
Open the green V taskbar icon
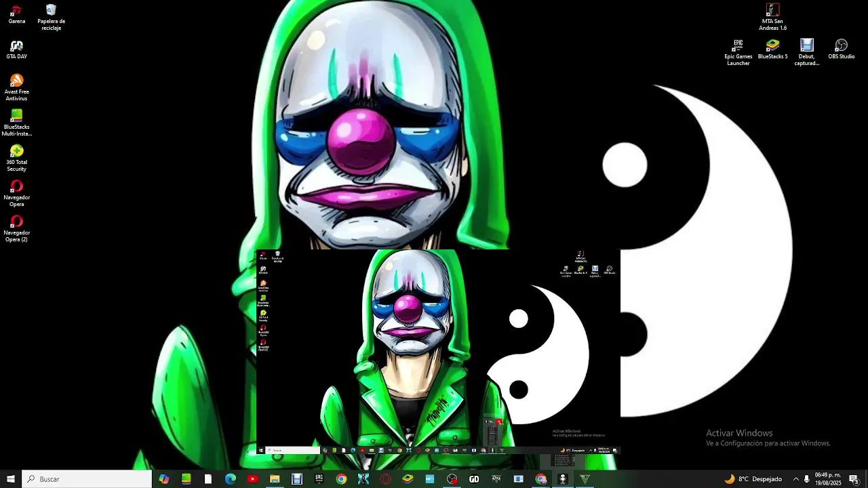(585, 479)
